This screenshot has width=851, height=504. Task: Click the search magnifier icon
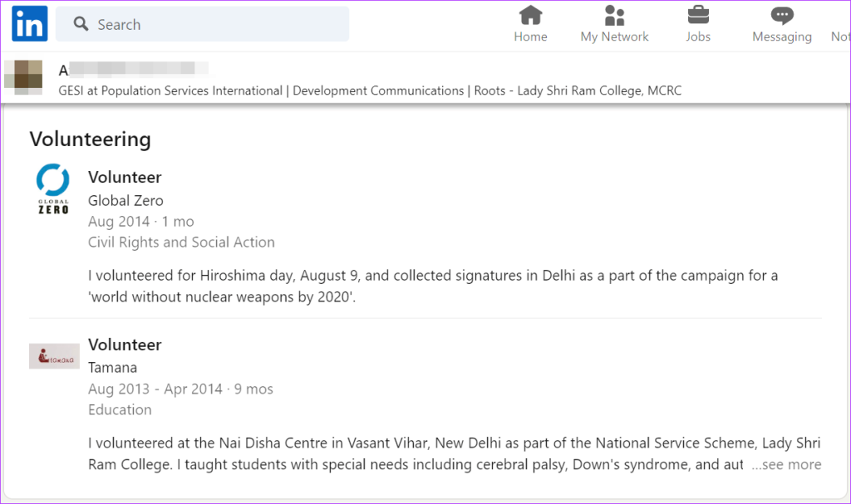coord(81,24)
